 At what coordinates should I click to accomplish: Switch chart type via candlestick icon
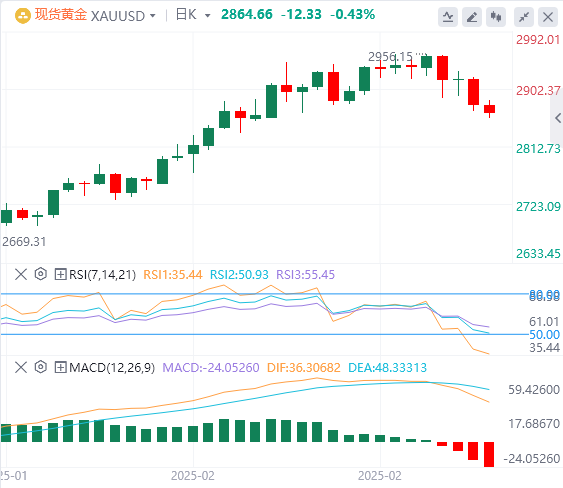point(496,17)
